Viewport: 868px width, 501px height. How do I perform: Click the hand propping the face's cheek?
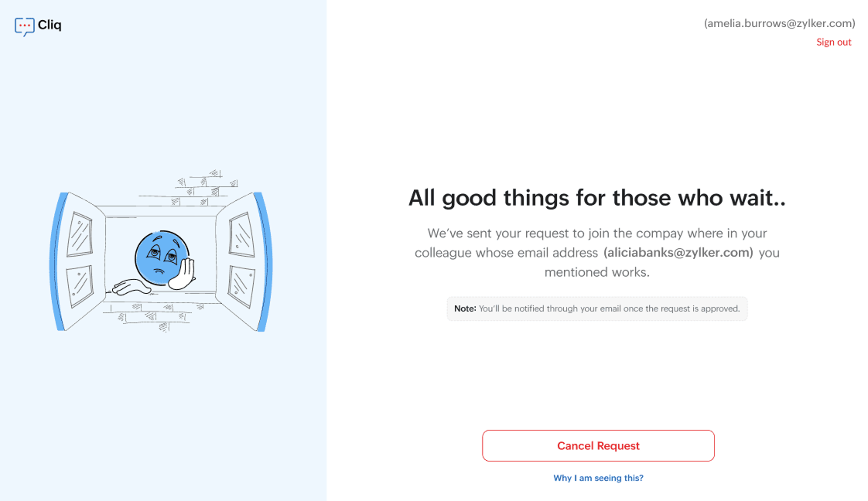pyautogui.click(x=183, y=274)
